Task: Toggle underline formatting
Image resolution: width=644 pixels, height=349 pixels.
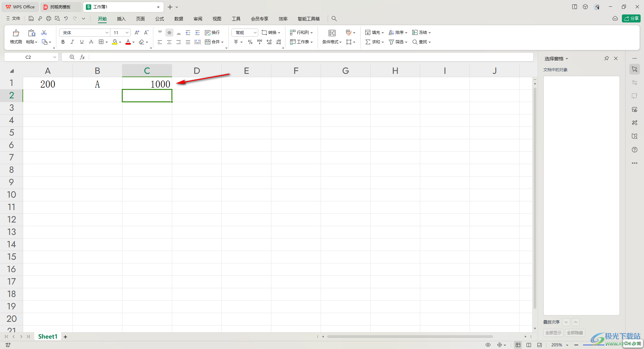Action: [x=82, y=42]
